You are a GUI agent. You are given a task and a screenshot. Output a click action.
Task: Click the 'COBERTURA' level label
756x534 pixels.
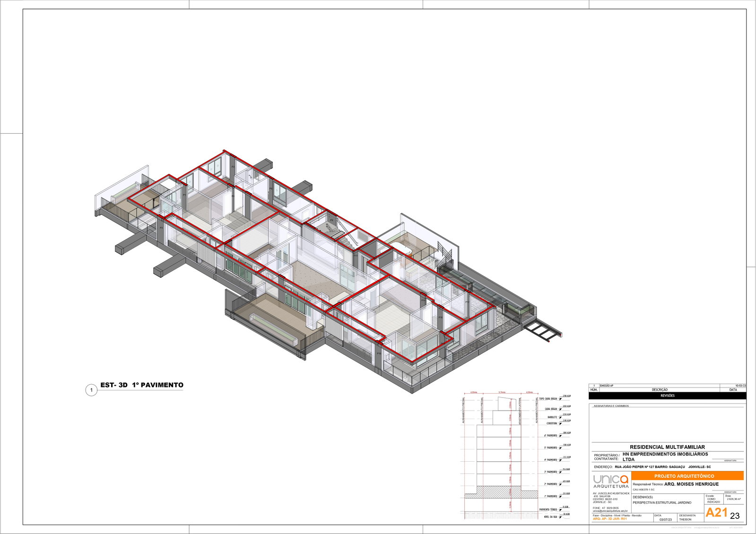click(552, 423)
